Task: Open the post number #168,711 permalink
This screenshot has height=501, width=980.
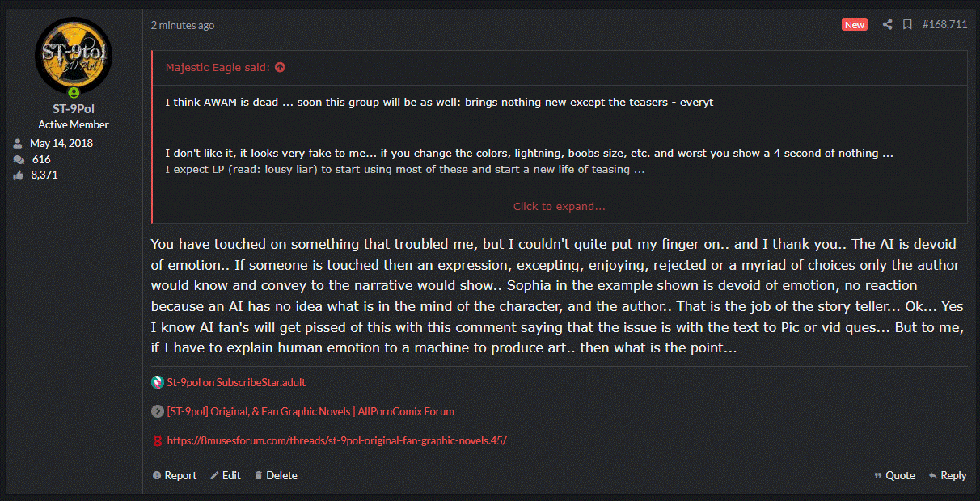Action: (x=944, y=25)
